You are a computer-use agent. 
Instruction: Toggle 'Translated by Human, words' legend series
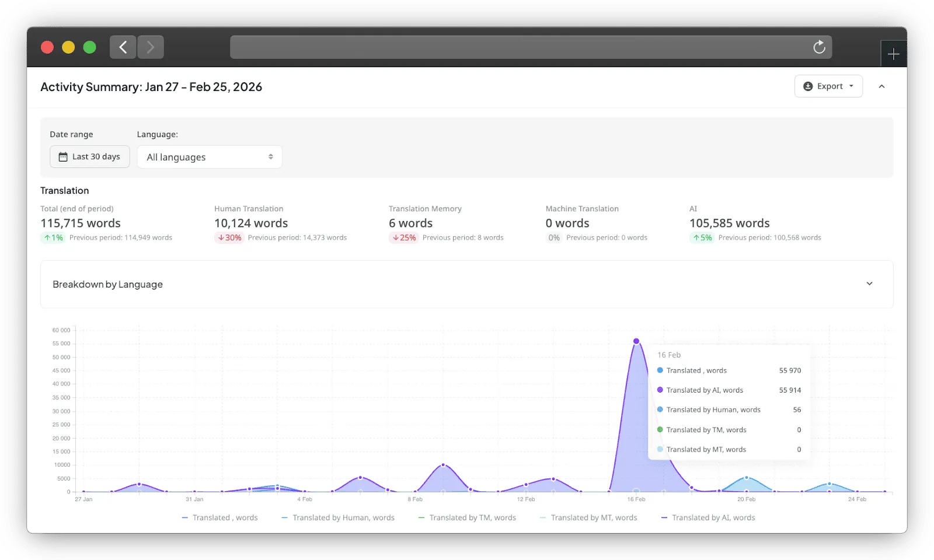338,517
